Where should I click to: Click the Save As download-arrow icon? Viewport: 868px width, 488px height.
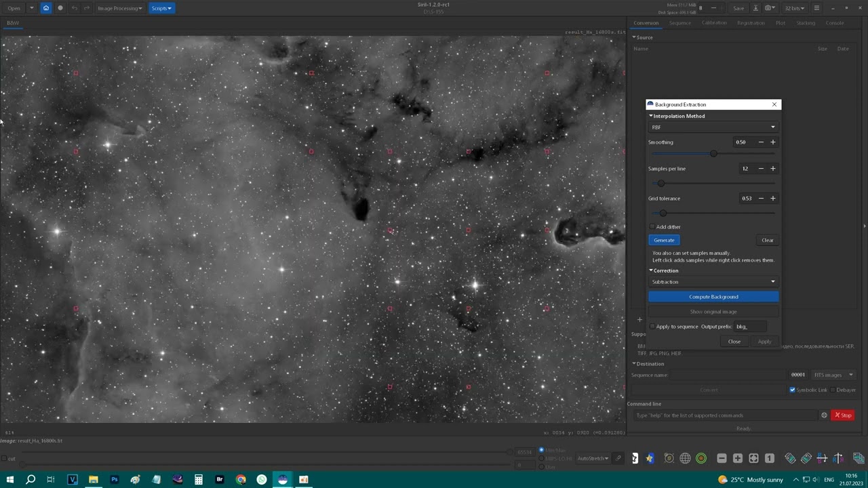point(755,8)
